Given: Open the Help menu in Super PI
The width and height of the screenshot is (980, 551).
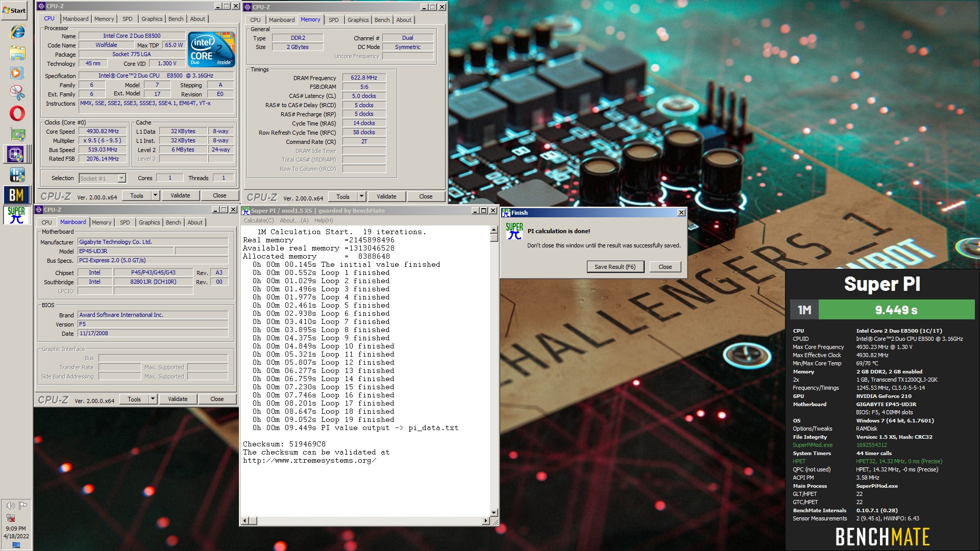Looking at the screenshot, I should tap(324, 220).
